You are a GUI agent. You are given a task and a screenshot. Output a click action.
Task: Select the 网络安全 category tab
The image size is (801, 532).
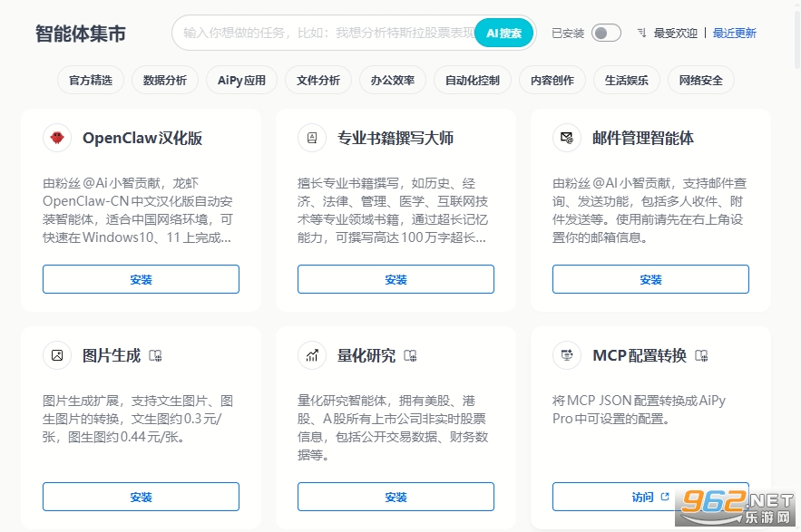(701, 80)
